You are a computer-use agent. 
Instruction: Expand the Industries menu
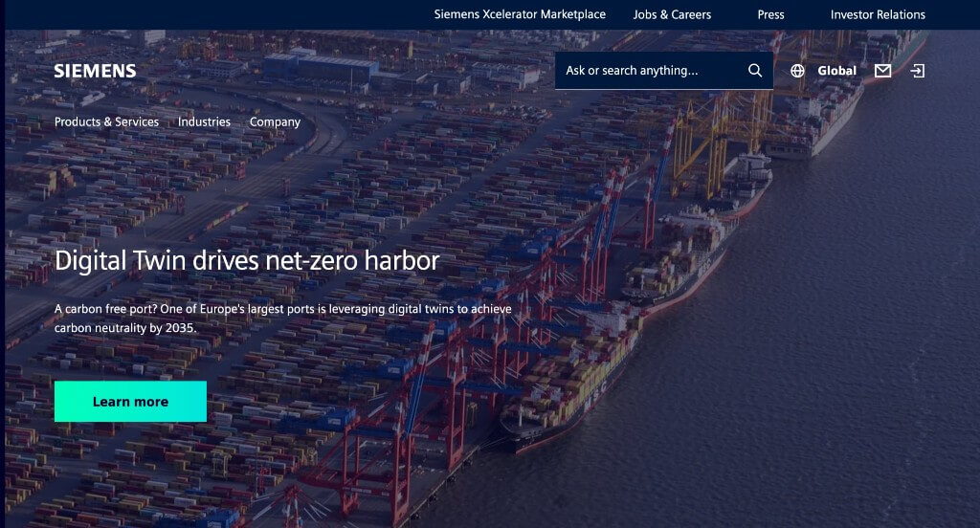point(204,121)
